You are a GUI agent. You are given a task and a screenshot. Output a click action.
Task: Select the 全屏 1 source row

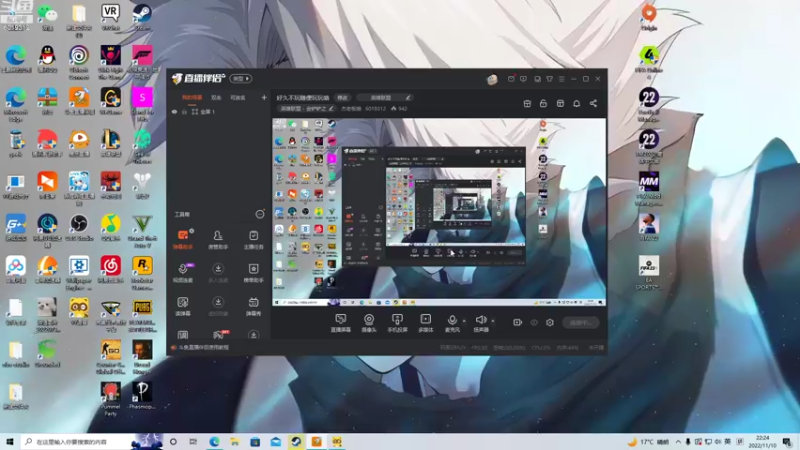218,112
